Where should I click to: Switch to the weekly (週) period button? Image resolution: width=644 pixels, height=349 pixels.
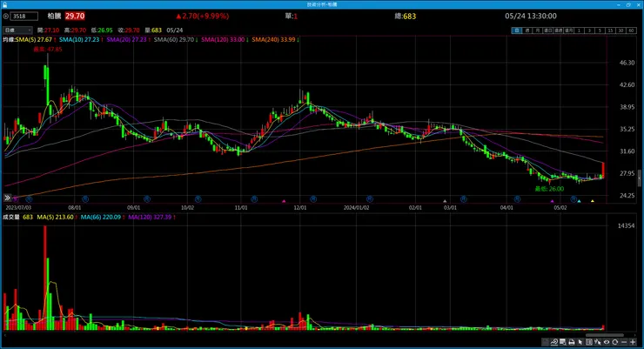527,30
